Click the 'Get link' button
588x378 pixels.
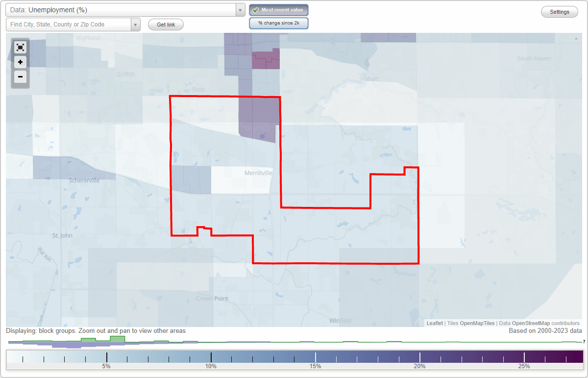(x=165, y=24)
